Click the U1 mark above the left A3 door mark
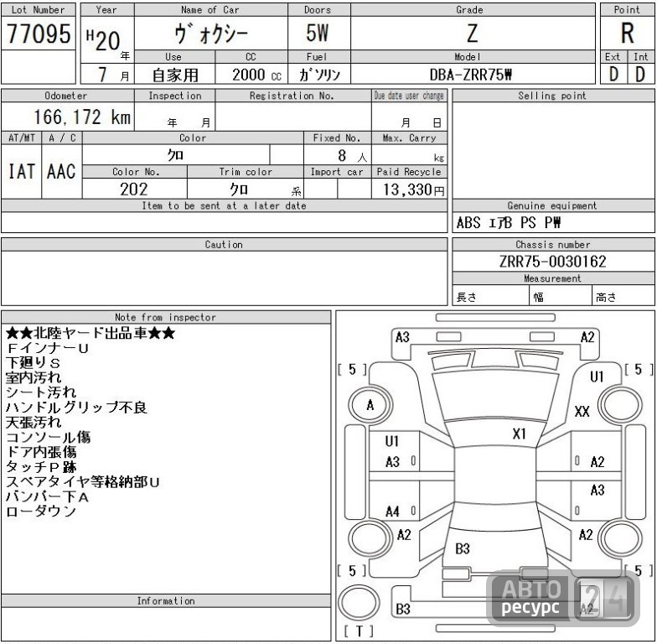 [x=392, y=441]
